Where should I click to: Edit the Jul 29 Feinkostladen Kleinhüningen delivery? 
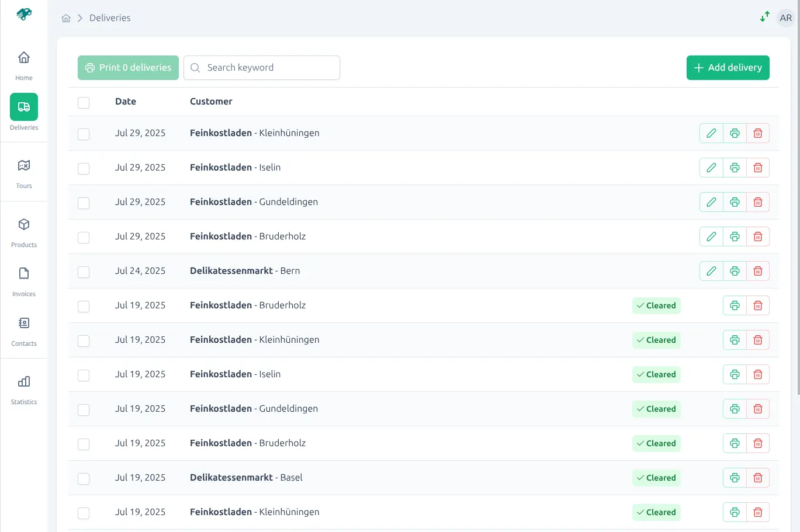(x=711, y=133)
